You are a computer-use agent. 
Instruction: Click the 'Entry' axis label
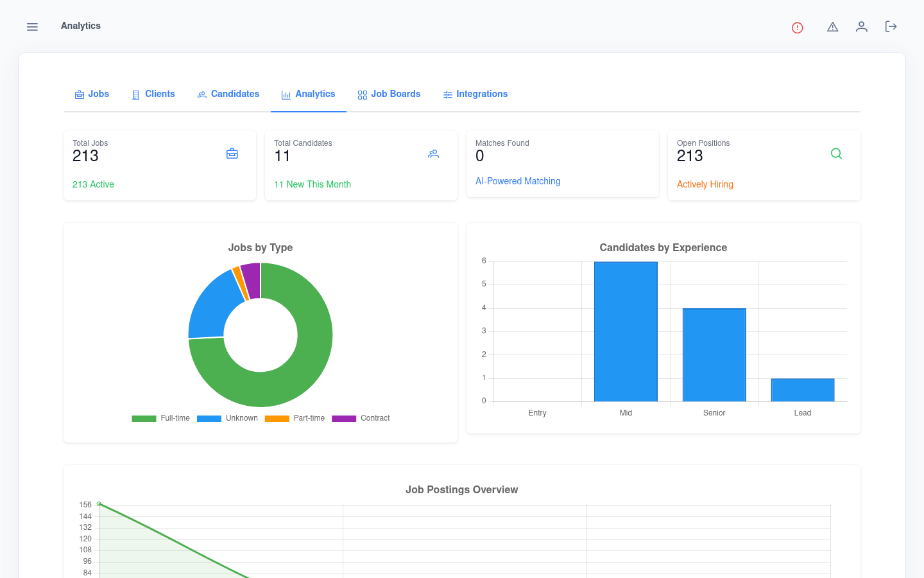point(538,413)
